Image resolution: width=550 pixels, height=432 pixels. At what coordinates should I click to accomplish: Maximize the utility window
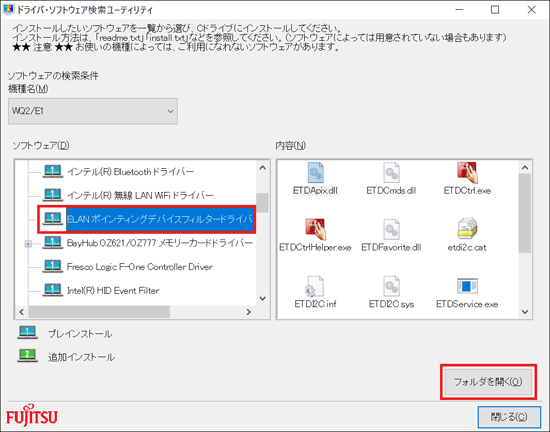click(495, 9)
